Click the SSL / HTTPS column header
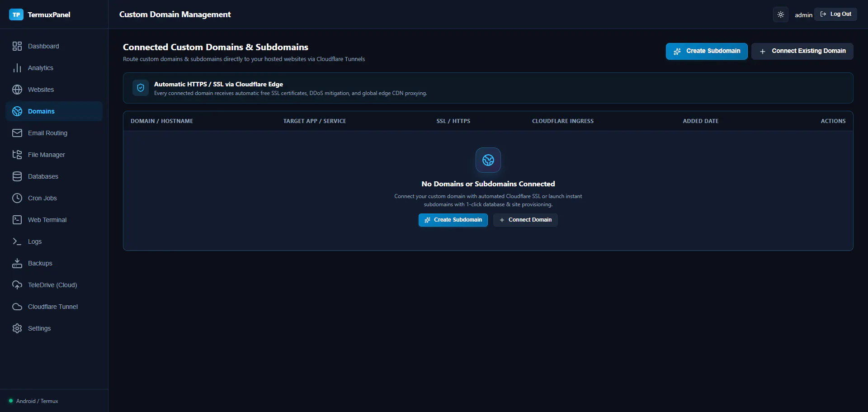The height and width of the screenshot is (412, 868). [453, 121]
